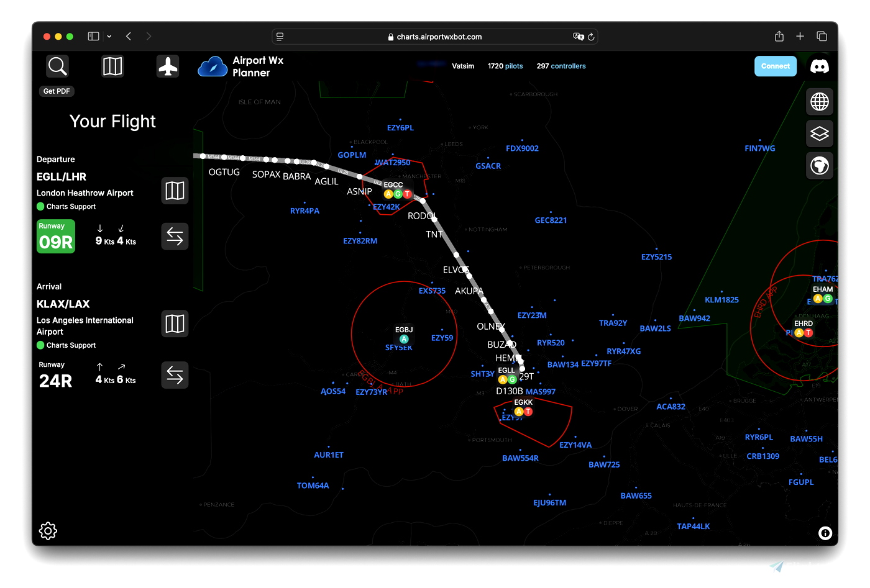Select the 297 controllers view
This screenshot has height=588, width=870.
[561, 66]
